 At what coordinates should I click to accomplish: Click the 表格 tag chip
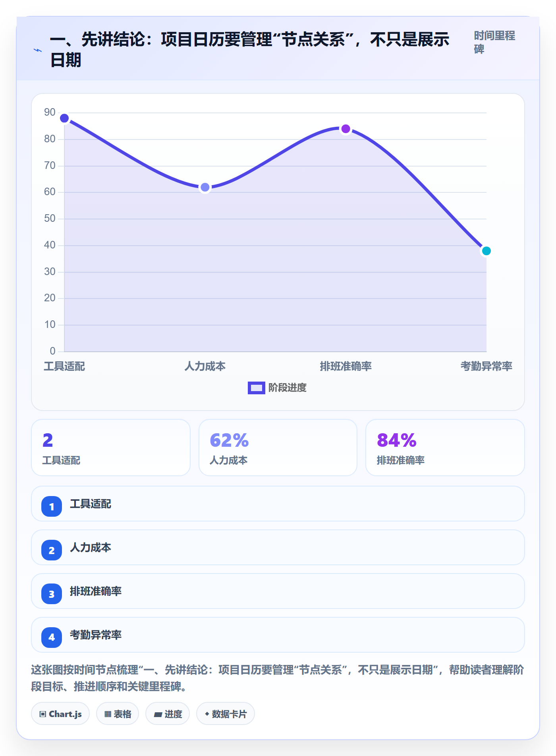coord(118,714)
